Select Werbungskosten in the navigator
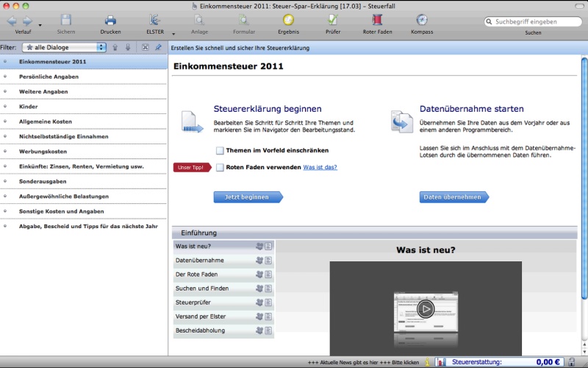The image size is (588, 368). point(84,152)
